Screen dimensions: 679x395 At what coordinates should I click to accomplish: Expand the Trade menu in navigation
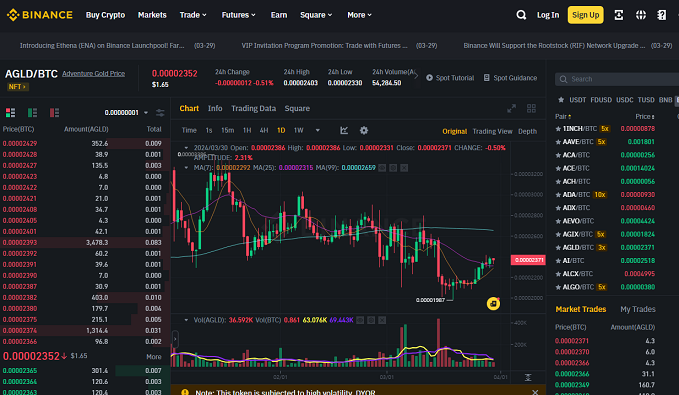coord(193,15)
